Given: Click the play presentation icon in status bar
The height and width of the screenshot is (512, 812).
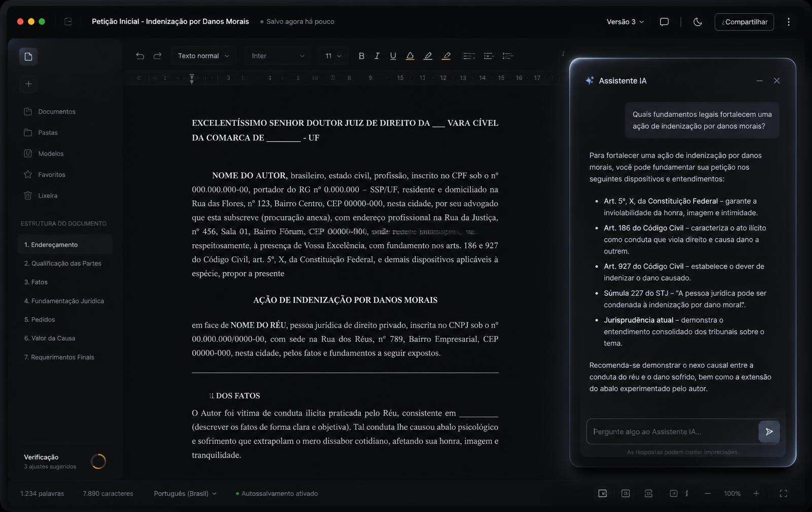Looking at the screenshot, I should point(673,494).
